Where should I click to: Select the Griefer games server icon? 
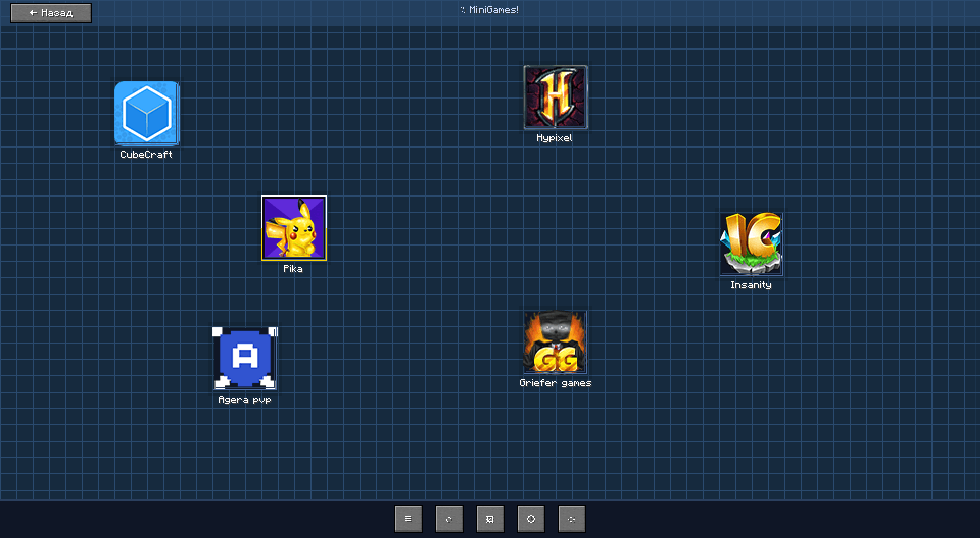(x=555, y=342)
